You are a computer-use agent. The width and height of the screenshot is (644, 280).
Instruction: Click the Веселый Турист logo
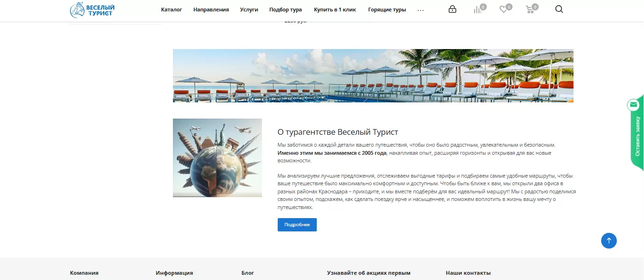coord(92,10)
